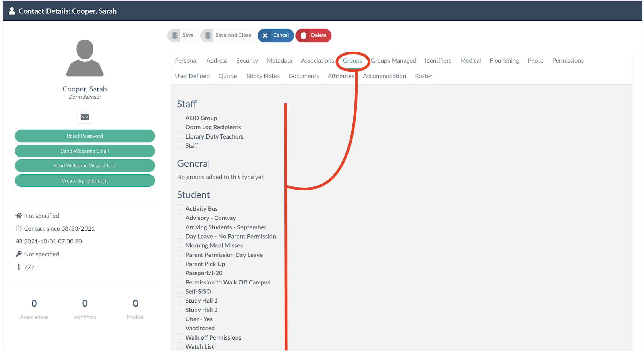Click the Delete trash icon

(303, 35)
